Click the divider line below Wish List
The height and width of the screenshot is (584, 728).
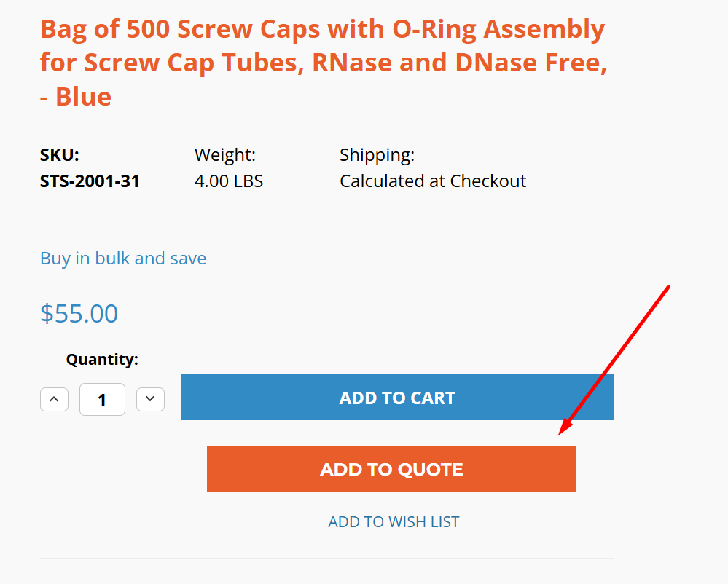point(327,558)
